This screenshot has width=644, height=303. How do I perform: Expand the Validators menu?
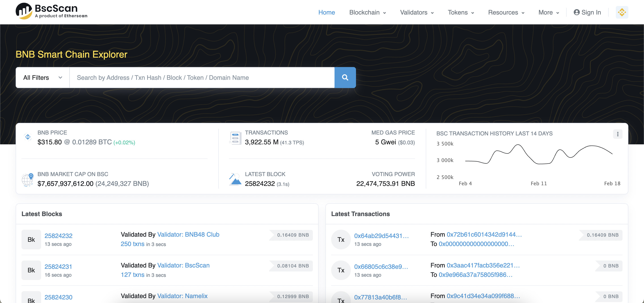[417, 13]
